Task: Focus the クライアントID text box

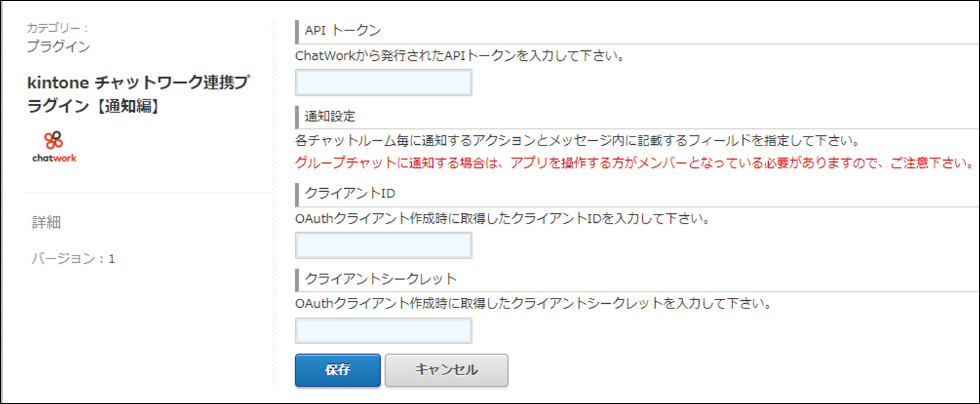Action: pos(384,245)
